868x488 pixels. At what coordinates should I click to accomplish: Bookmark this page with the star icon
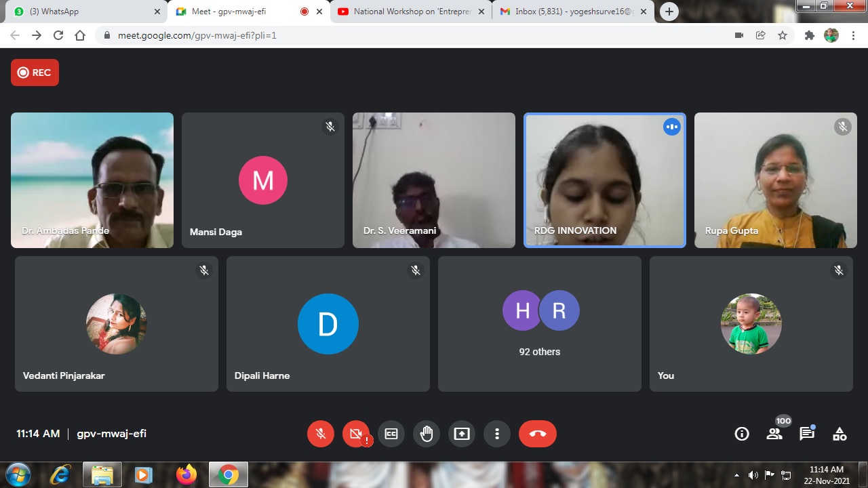[x=783, y=35]
